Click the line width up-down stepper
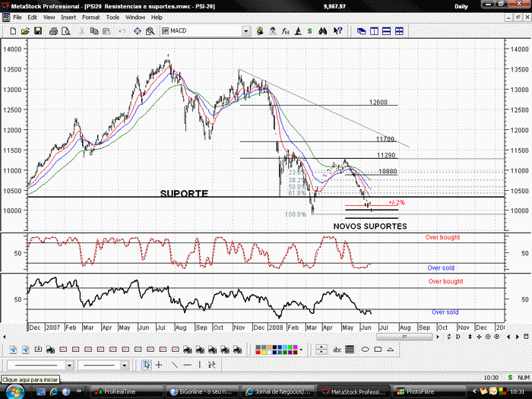The height and width of the screenshot is (399, 532). (x=321, y=350)
